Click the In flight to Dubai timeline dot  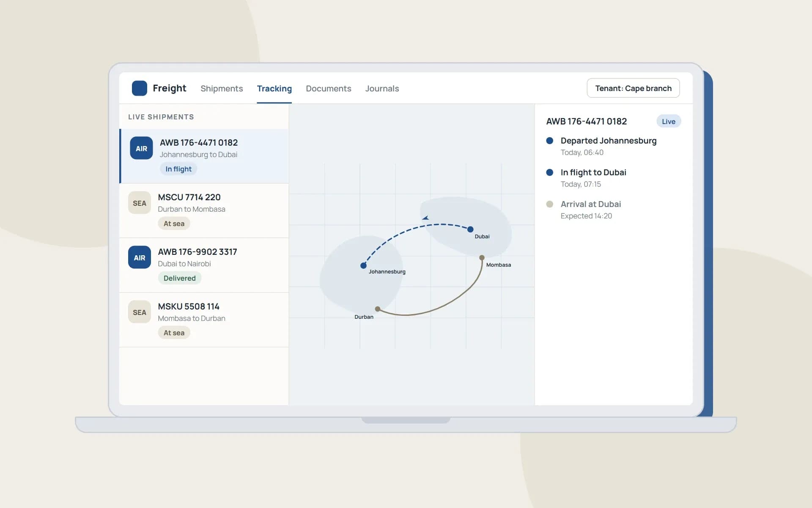coord(550,172)
